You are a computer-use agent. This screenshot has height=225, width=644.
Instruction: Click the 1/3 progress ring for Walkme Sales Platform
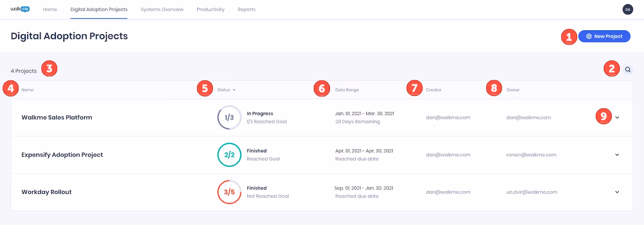coord(229,117)
